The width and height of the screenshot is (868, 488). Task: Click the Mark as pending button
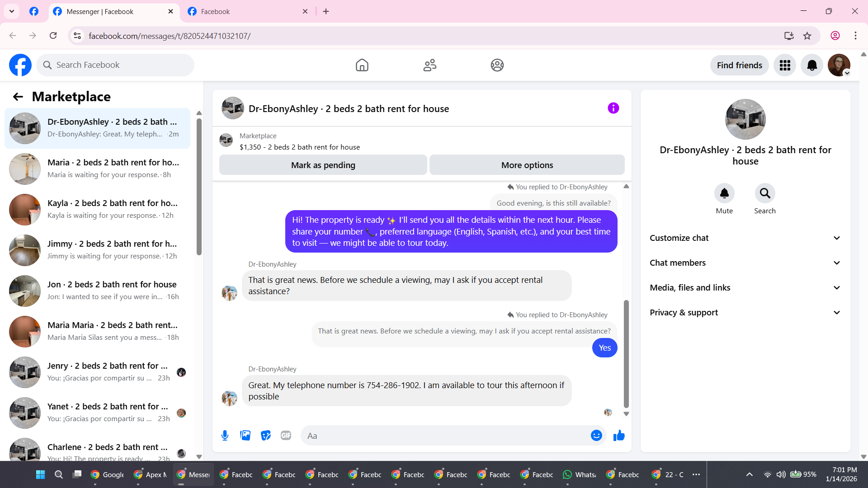click(x=323, y=165)
